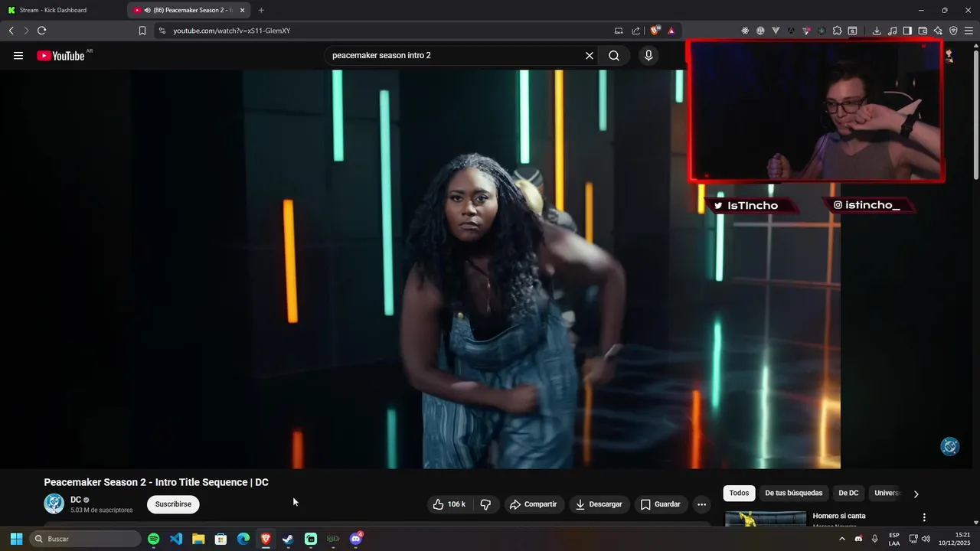Save the video with Guardar
Viewport: 980px width, 551px height.
(660, 504)
